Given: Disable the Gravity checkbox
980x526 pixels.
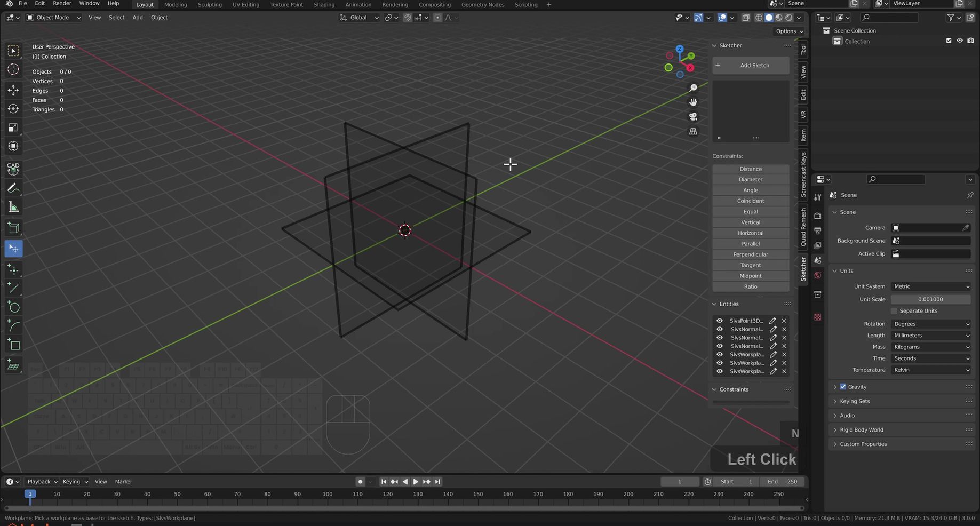Looking at the screenshot, I should (x=843, y=386).
